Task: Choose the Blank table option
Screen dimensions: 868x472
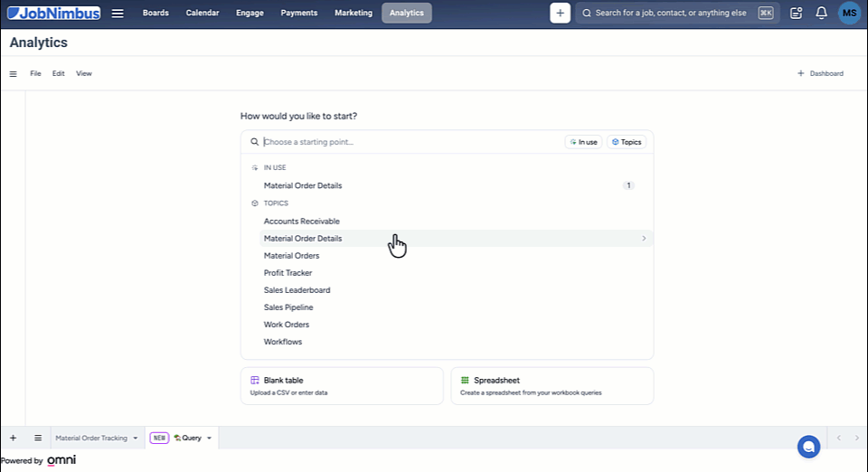Action: click(342, 386)
